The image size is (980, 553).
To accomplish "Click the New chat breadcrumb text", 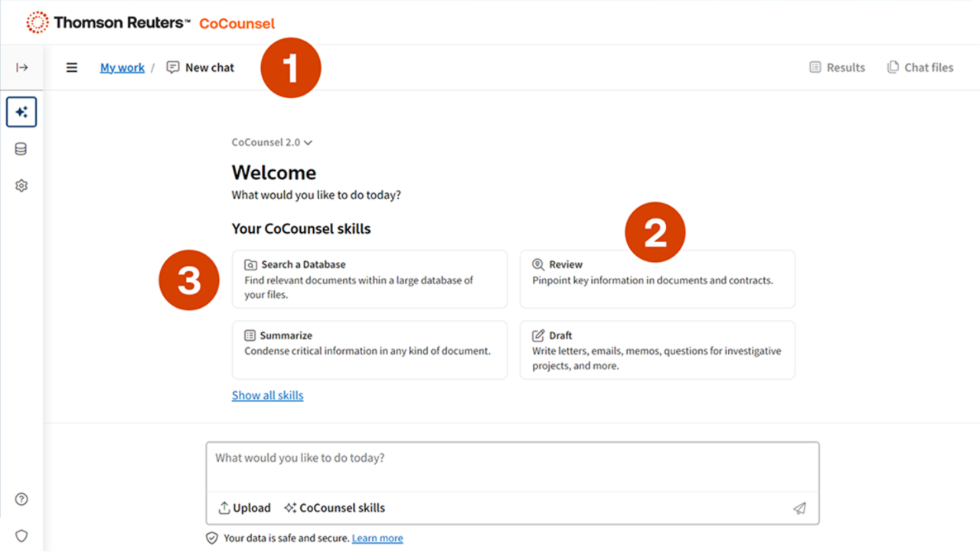I will coord(210,67).
